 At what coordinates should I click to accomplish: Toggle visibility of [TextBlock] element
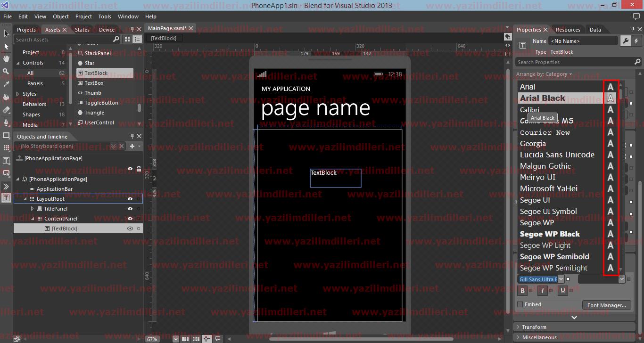(130, 229)
